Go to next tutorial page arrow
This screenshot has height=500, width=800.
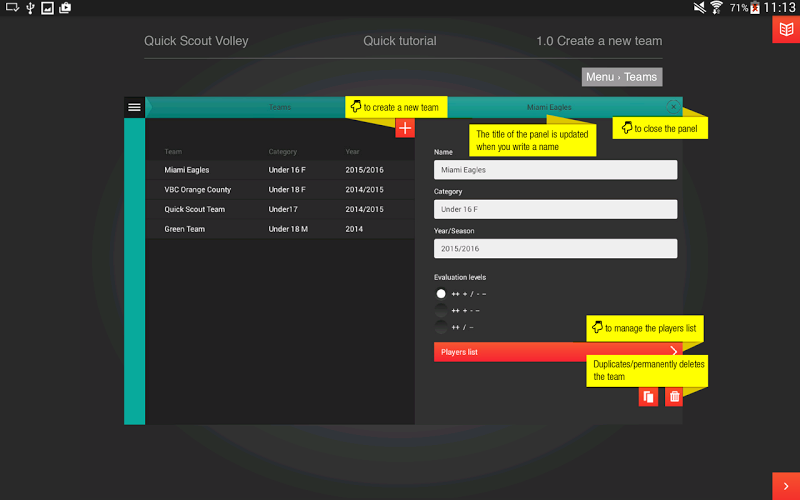tap(786, 486)
